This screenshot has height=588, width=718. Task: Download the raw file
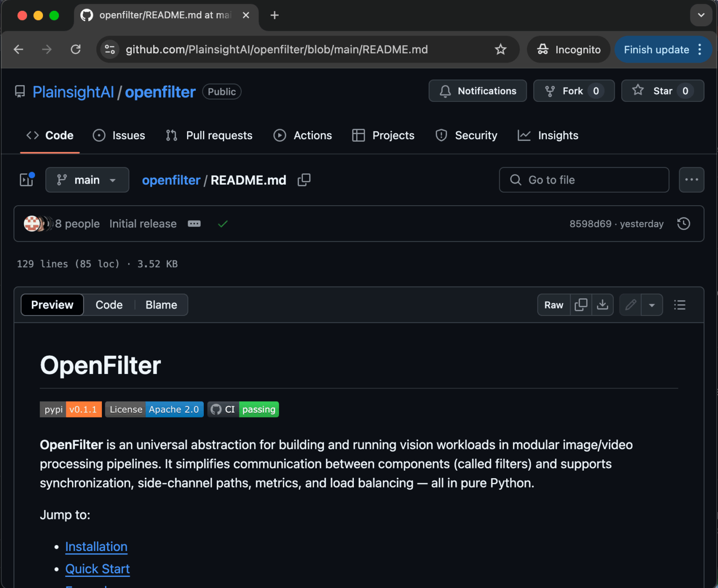pos(603,305)
